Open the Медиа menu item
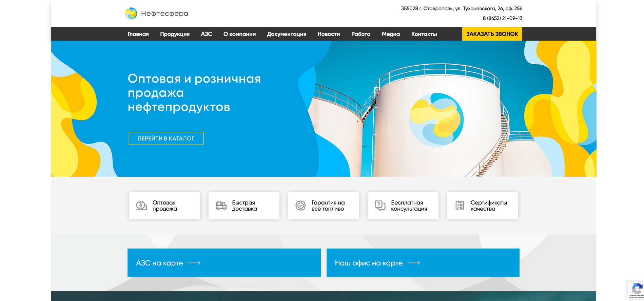The width and height of the screenshot is (644, 301). point(391,34)
